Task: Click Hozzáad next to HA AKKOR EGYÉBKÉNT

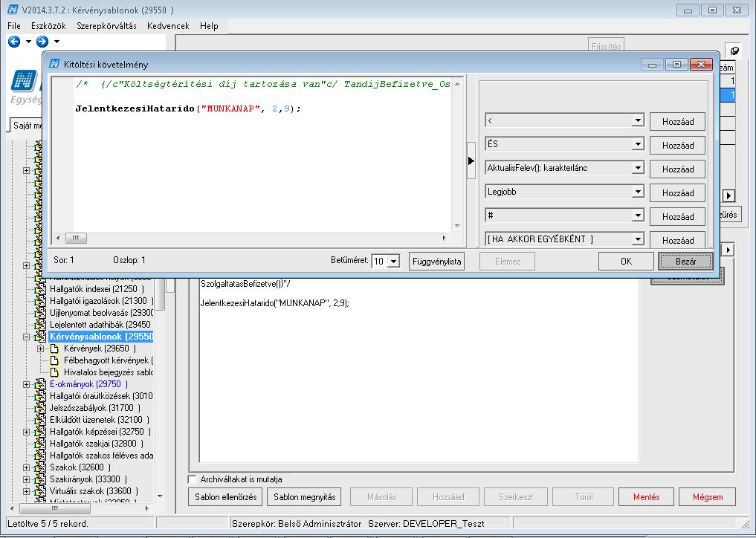Action: (677, 240)
